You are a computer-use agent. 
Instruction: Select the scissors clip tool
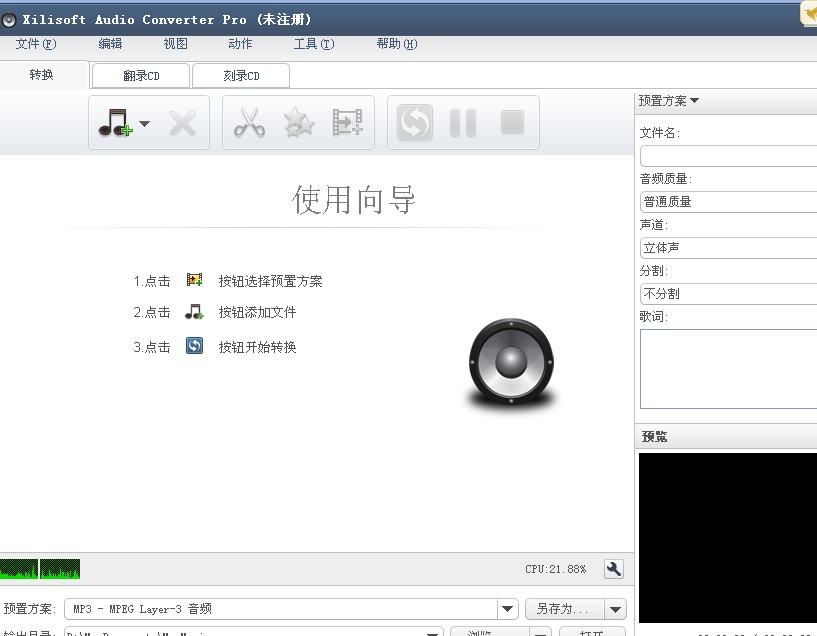pyautogui.click(x=249, y=123)
